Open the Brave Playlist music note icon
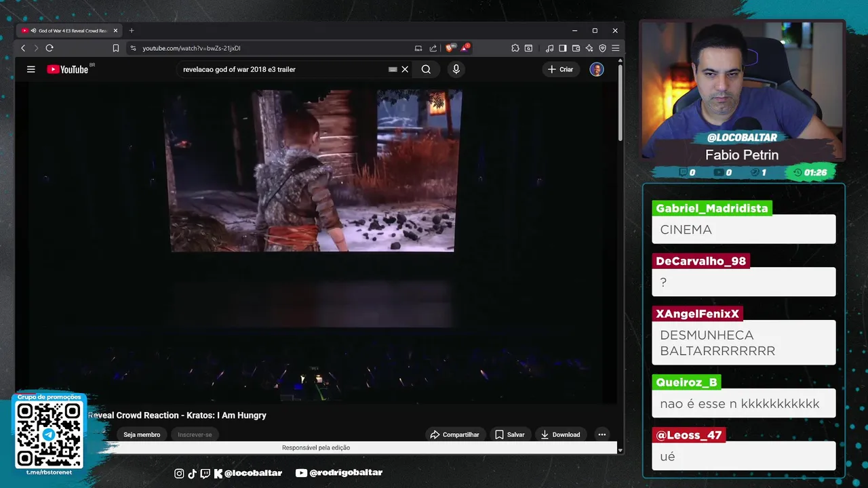This screenshot has height=488, width=868. click(x=550, y=48)
